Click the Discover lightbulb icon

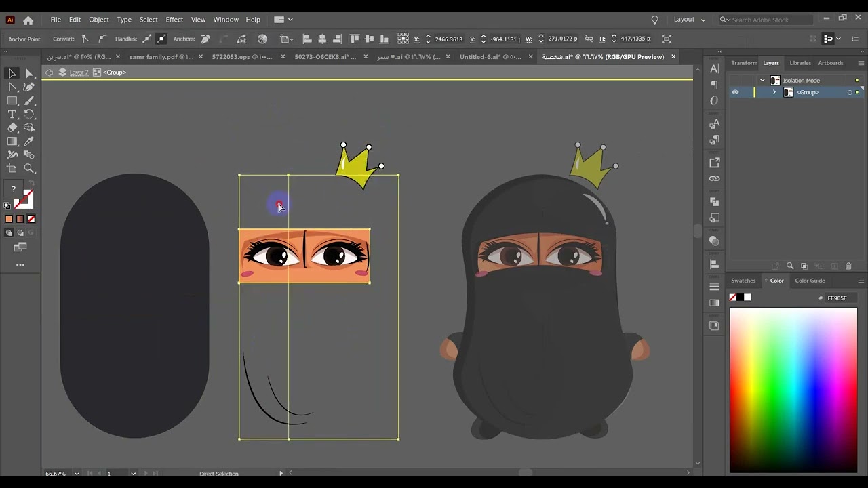654,20
